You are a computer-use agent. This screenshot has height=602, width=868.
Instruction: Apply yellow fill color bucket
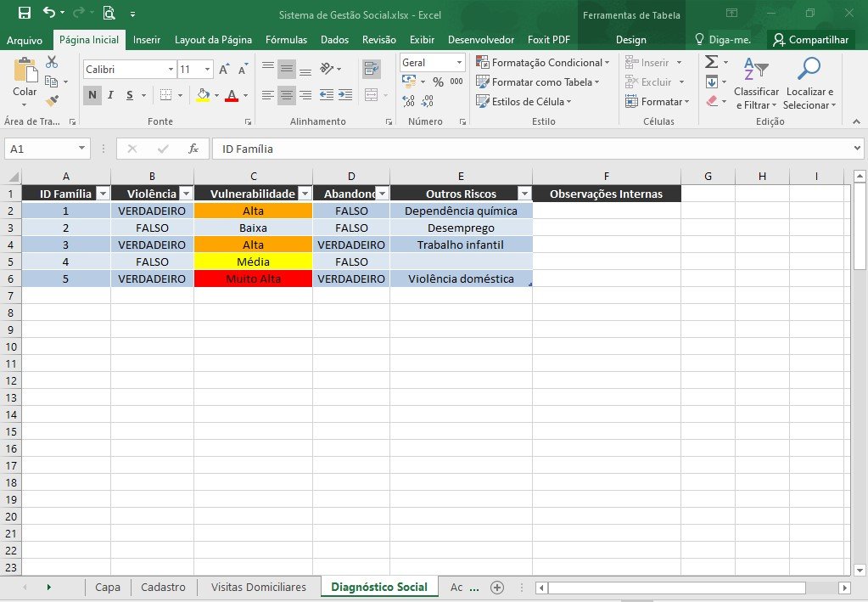click(x=203, y=95)
